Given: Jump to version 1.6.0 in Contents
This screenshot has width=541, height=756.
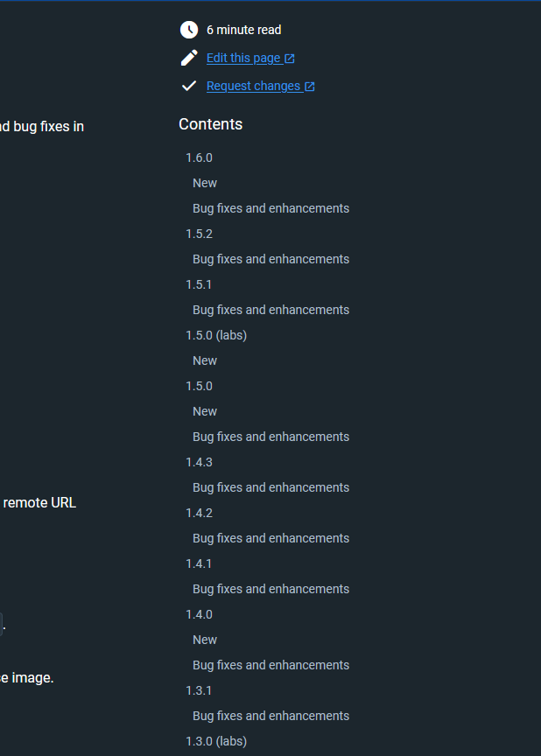Looking at the screenshot, I should 199,157.
